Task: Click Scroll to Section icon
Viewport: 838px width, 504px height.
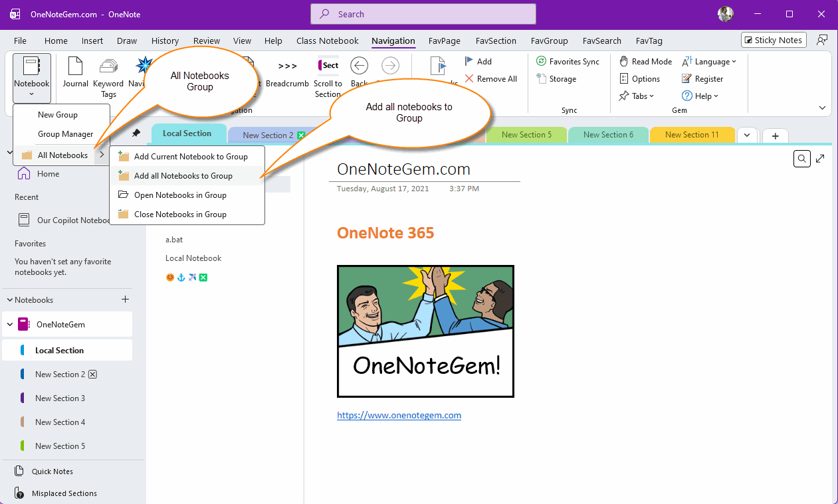Action: point(328,77)
